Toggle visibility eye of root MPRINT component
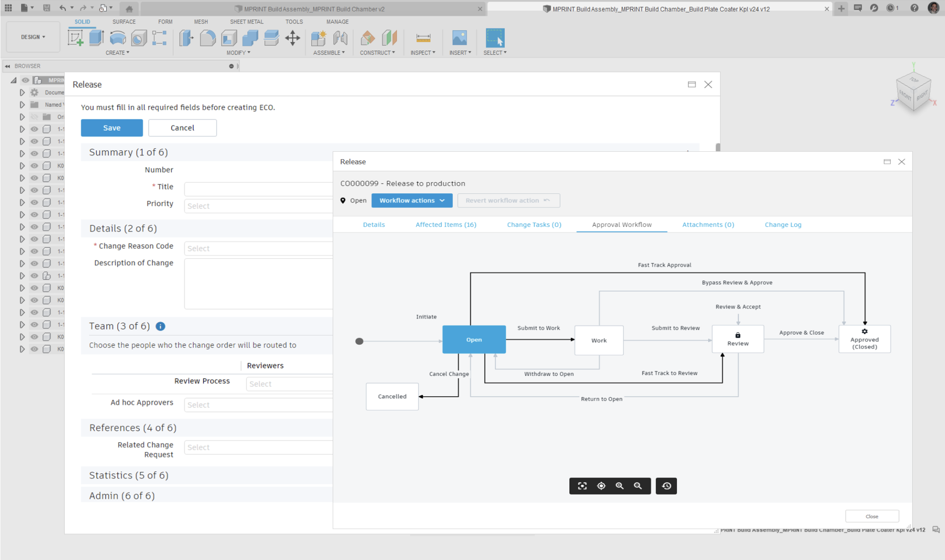 pyautogui.click(x=25, y=80)
